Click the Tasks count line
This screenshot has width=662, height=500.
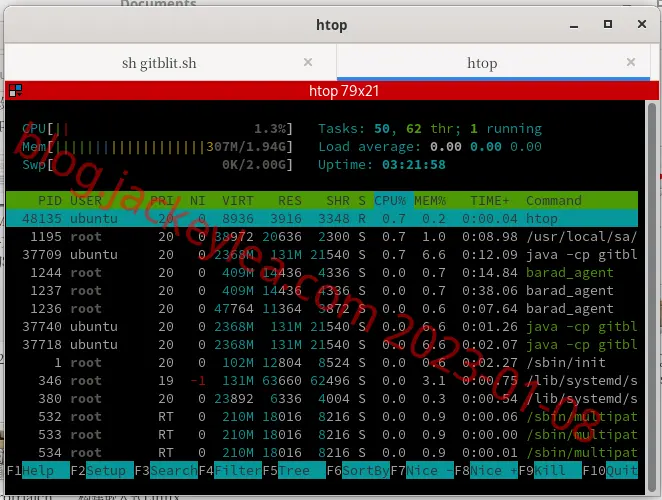tap(430, 128)
